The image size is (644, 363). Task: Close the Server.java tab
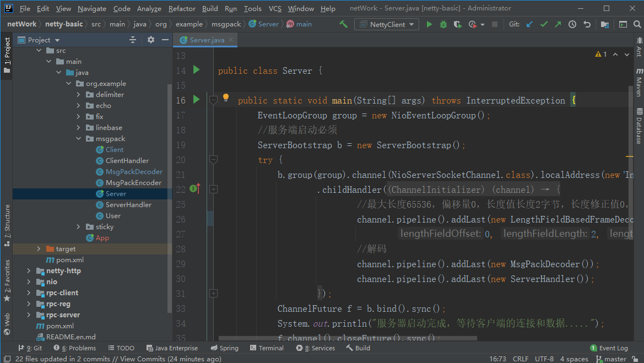231,40
